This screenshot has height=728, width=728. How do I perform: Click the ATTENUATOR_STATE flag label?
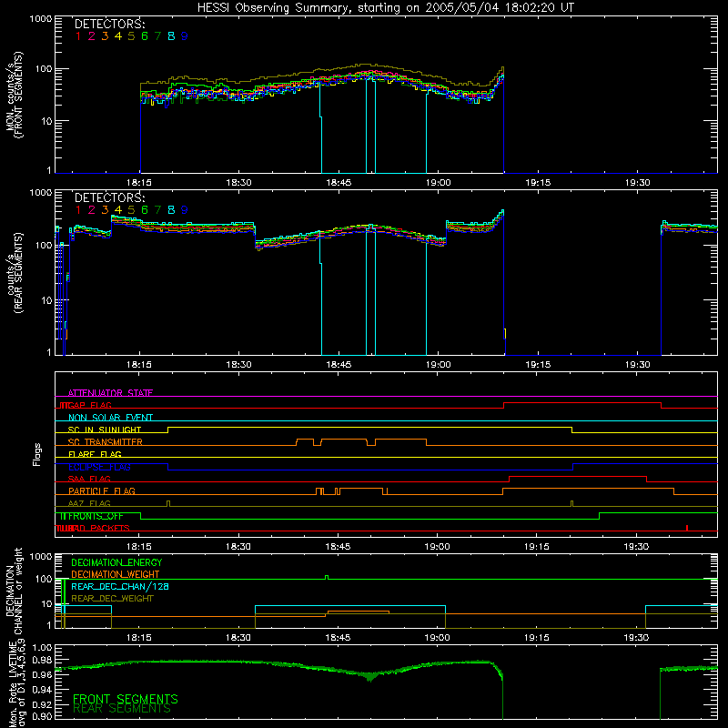click(x=110, y=393)
